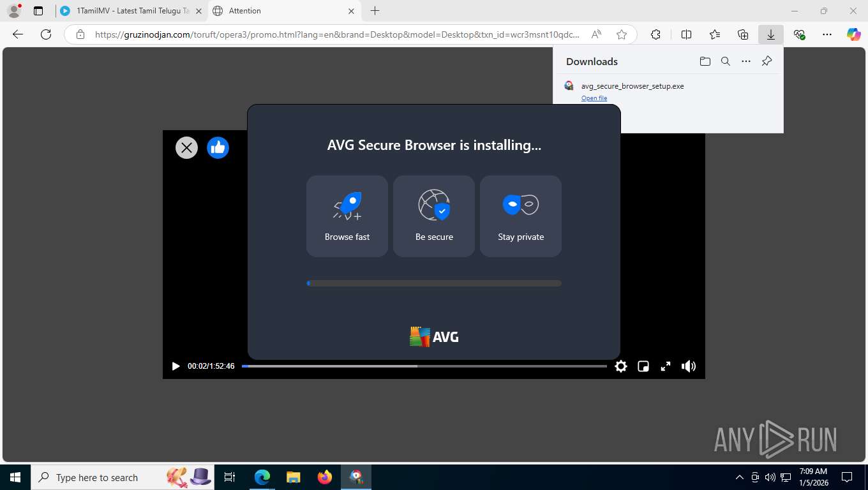The height and width of the screenshot is (490, 868).
Task: Click the AVG logo
Action: point(434,337)
